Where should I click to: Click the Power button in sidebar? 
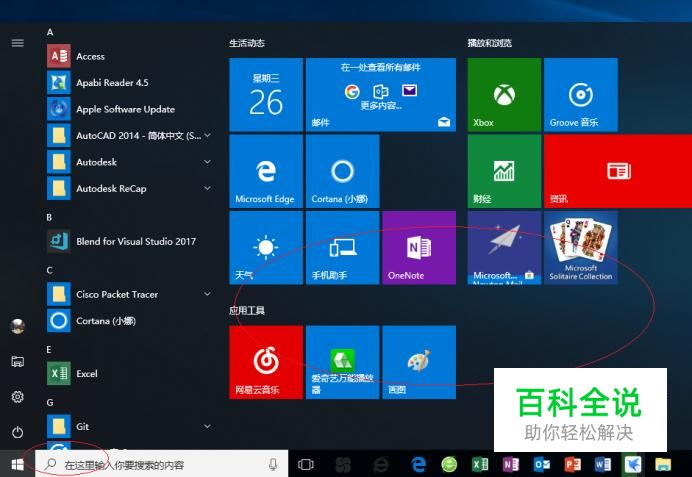pos(18,432)
